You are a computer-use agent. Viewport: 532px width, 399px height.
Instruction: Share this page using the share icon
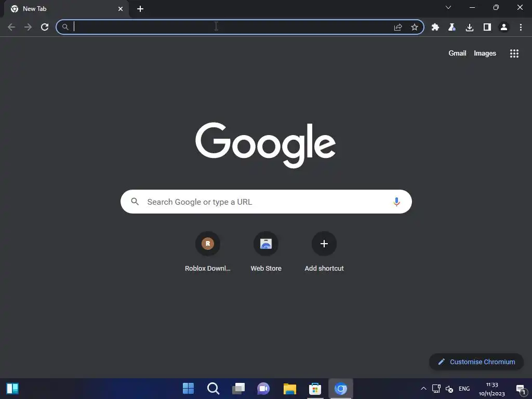click(x=398, y=27)
